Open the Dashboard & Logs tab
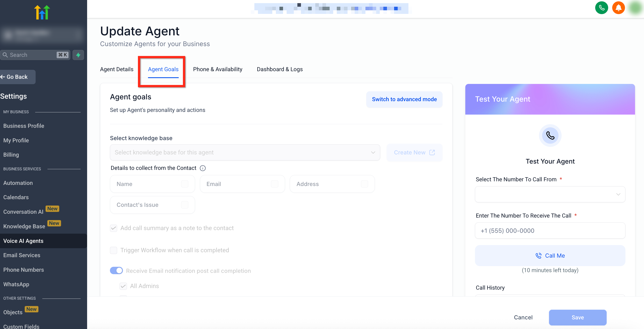Image resolution: width=644 pixels, height=329 pixels. click(x=279, y=69)
